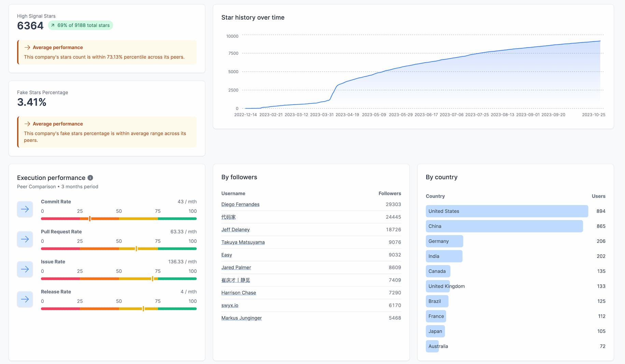This screenshot has width=625, height=364.
Task: Select the China bar in By country
Action: (504, 226)
